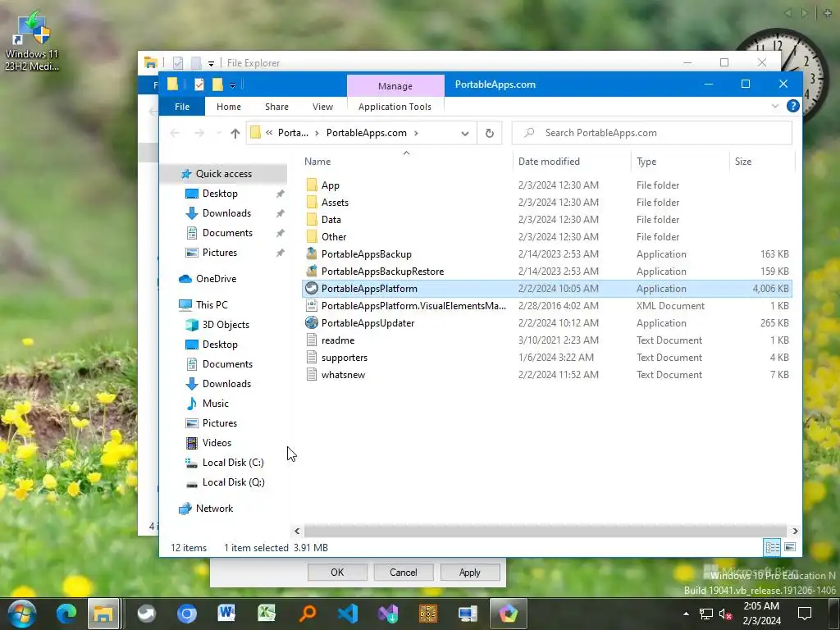The image size is (840, 630).
Task: Click the Manage contextual tab
Action: [395, 85]
